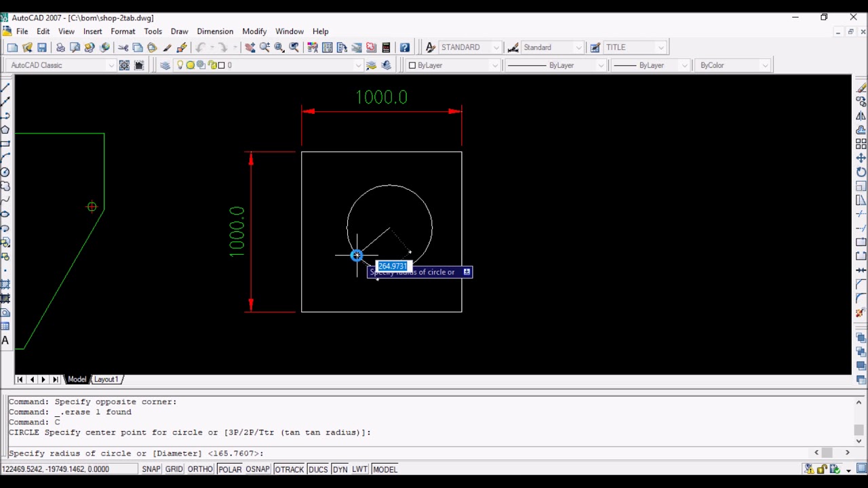The width and height of the screenshot is (868, 488).
Task: Open the Layer Properties Manager icon
Action: click(x=165, y=65)
